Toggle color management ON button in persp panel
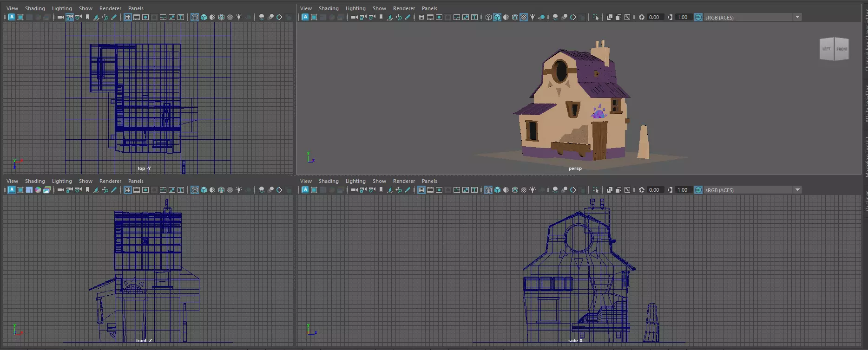This screenshot has height=350, width=868. (698, 17)
